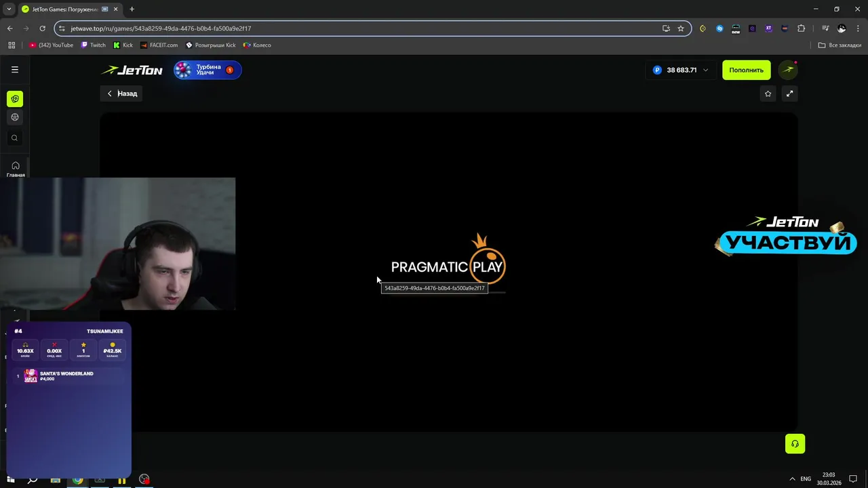Open the Колесо bookmark
This screenshot has width=868, height=488.
click(x=257, y=45)
